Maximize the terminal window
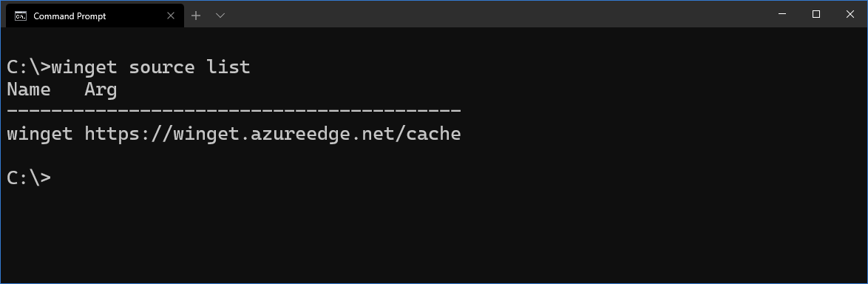 point(816,14)
